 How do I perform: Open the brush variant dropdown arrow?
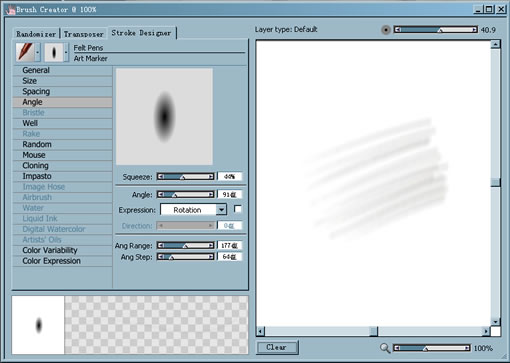pyautogui.click(x=66, y=52)
